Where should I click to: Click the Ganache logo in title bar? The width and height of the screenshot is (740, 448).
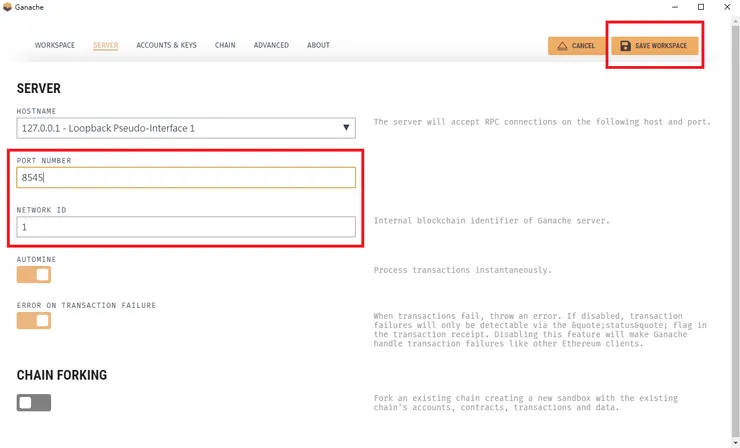coord(7,7)
